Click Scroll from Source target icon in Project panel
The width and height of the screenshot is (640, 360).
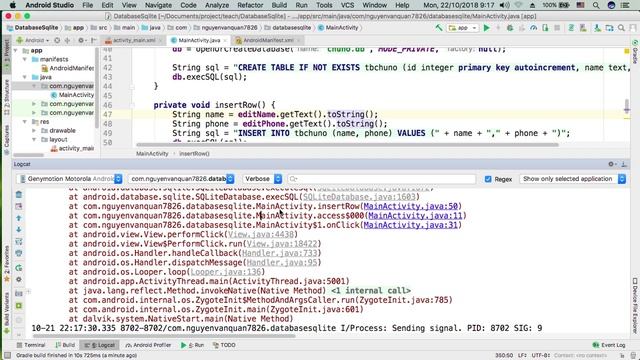coord(57,40)
